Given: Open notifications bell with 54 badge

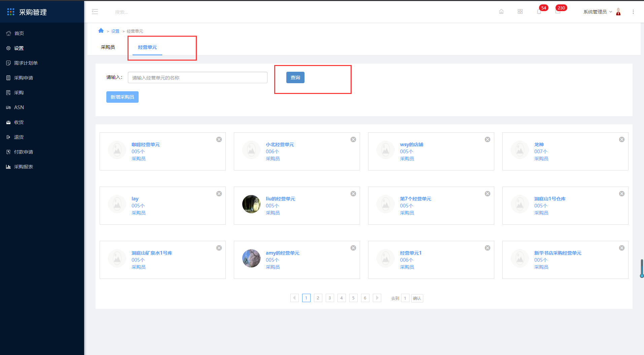Looking at the screenshot, I should pyautogui.click(x=539, y=12).
